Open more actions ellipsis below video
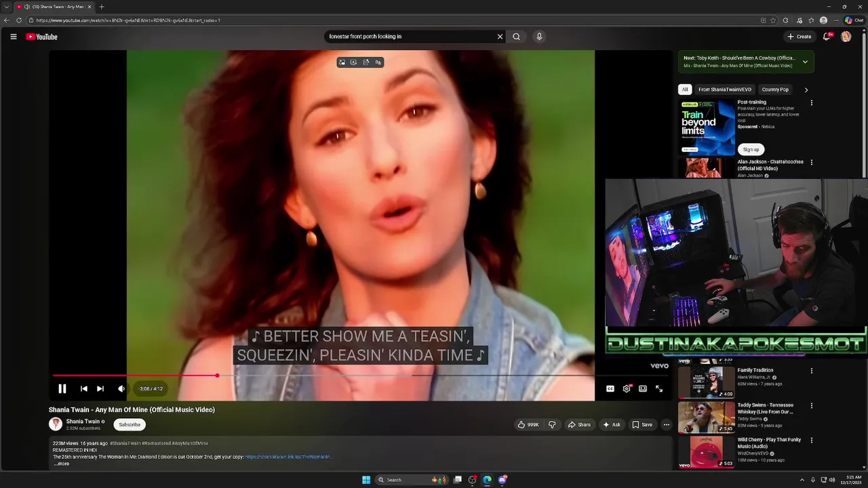This screenshot has height=488, width=868. click(667, 424)
